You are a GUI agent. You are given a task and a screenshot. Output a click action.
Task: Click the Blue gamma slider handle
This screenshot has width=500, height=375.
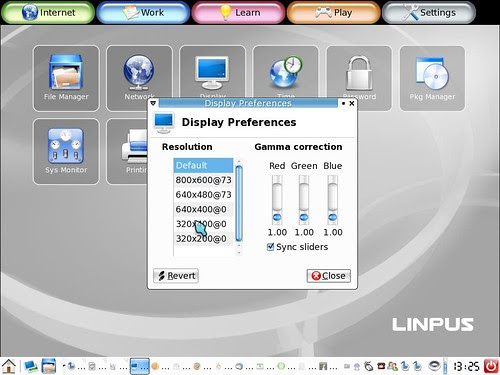333,217
